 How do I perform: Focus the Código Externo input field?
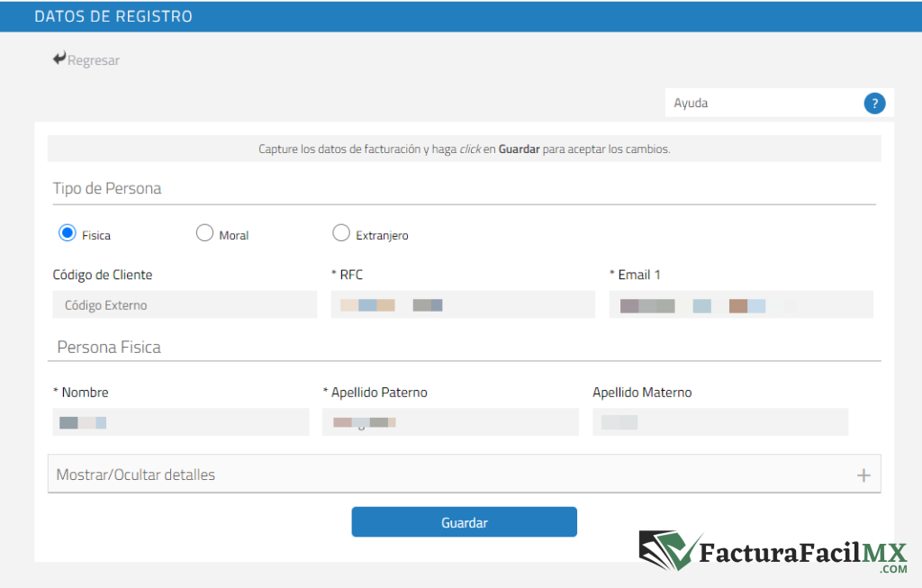pyautogui.click(x=185, y=305)
